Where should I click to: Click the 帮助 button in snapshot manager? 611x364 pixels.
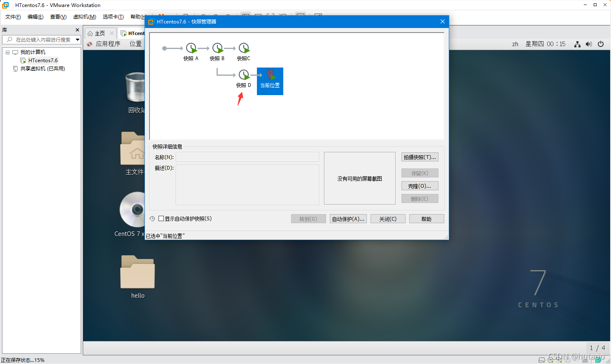click(x=427, y=219)
